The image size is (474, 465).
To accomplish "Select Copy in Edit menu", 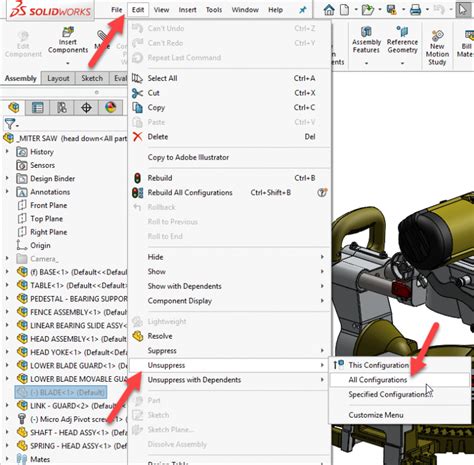I will [230, 108].
